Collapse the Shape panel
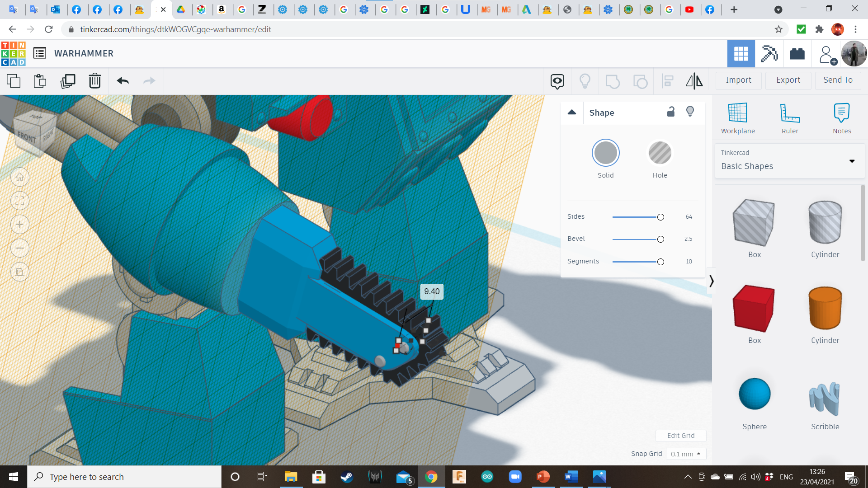The height and width of the screenshot is (488, 868). [x=572, y=113]
